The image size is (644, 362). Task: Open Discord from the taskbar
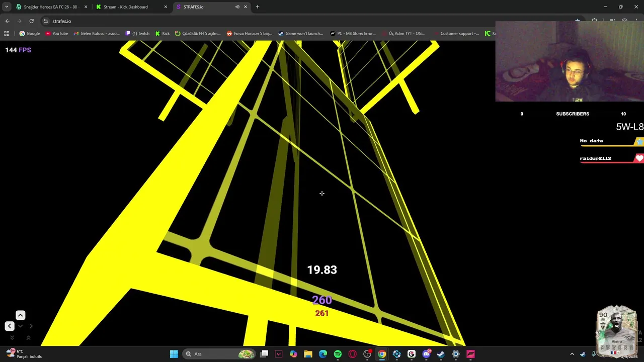click(426, 354)
